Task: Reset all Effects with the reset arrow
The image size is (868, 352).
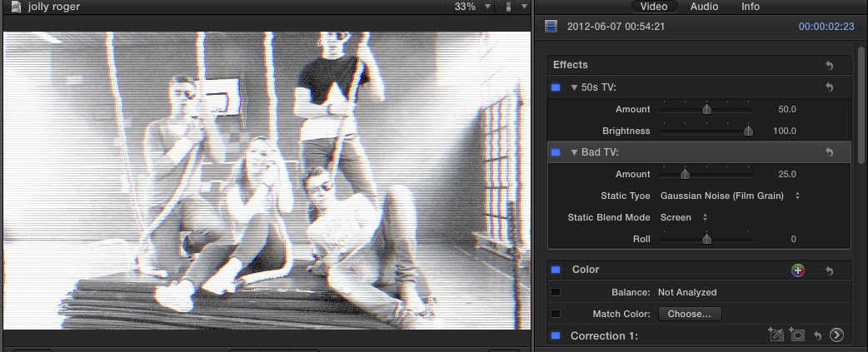Action: [829, 65]
